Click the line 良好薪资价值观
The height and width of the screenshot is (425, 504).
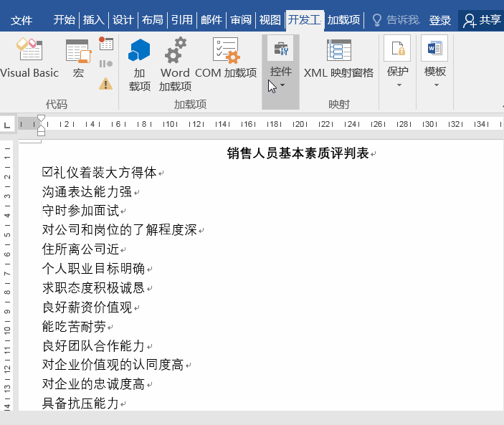[x=87, y=307]
